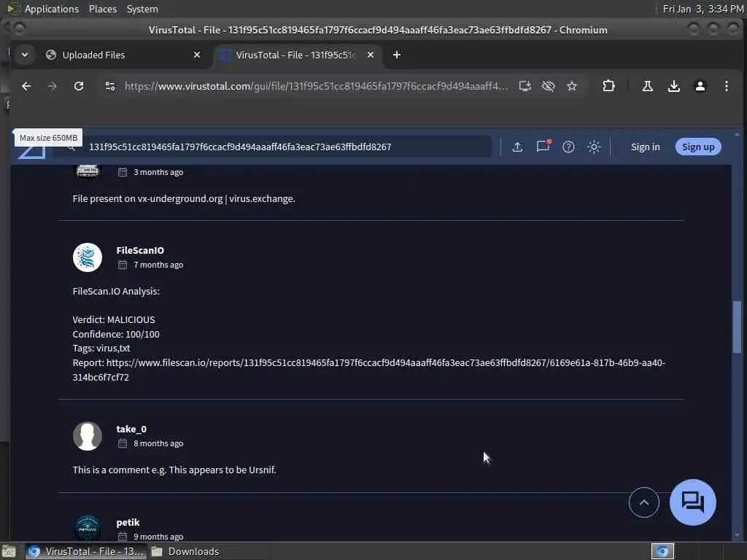Image resolution: width=747 pixels, height=560 pixels.
Task: Click Chromium icon in bottom-right panel
Action: click(662, 551)
